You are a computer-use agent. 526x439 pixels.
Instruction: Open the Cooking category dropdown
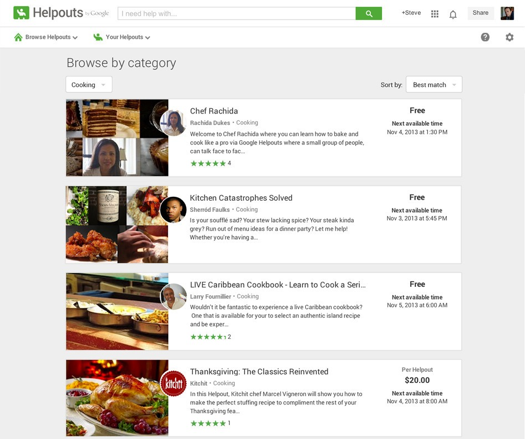(x=89, y=85)
